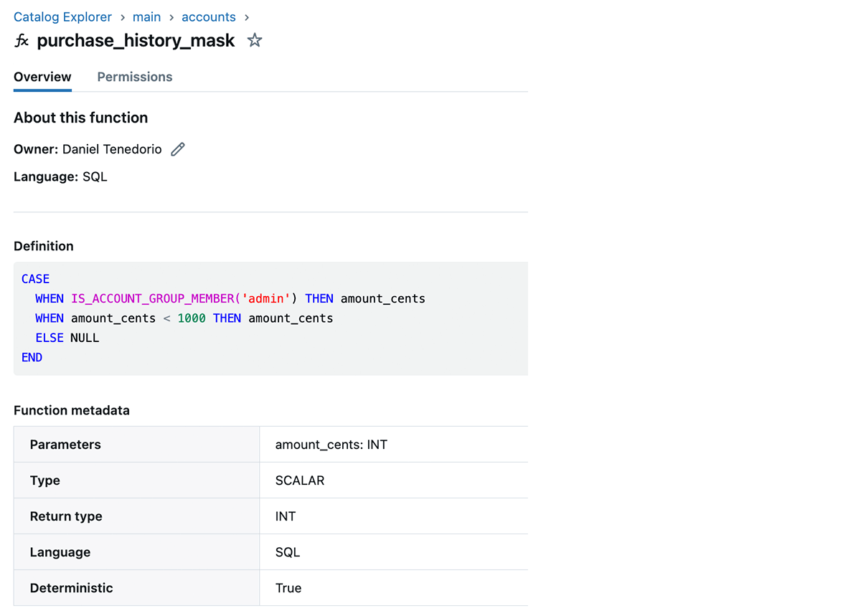Click the ELSE NULL line in definition
861x616 pixels.
pyautogui.click(x=67, y=338)
